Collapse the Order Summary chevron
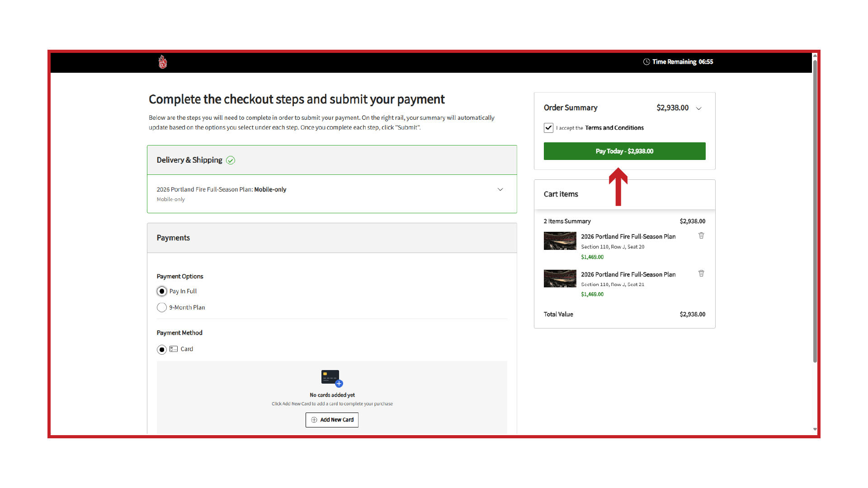Viewport: 868px width, 488px height. point(699,108)
